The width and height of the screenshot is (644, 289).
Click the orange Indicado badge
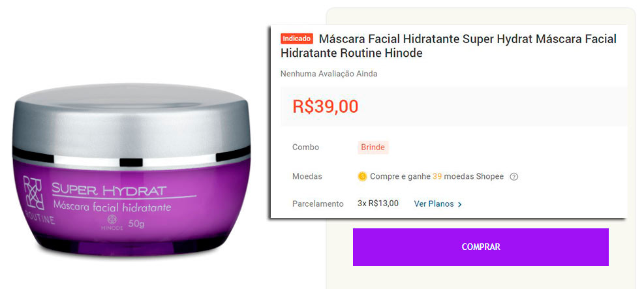pos(297,39)
